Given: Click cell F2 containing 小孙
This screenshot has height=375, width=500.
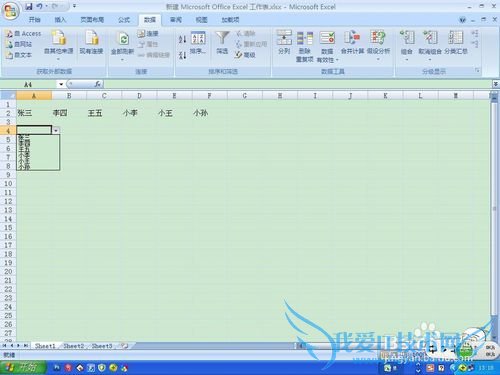Looking at the screenshot, I should pos(210,113).
